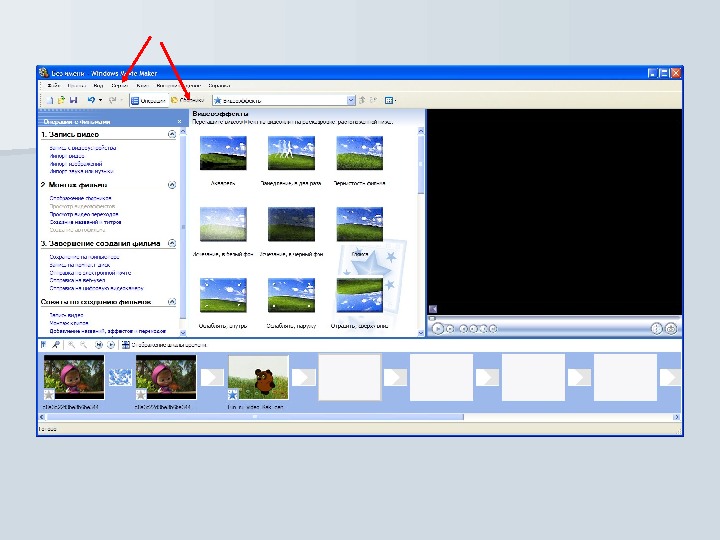Select the 'Акварель' video effect thumbnail
The image size is (720, 540).
point(223,153)
